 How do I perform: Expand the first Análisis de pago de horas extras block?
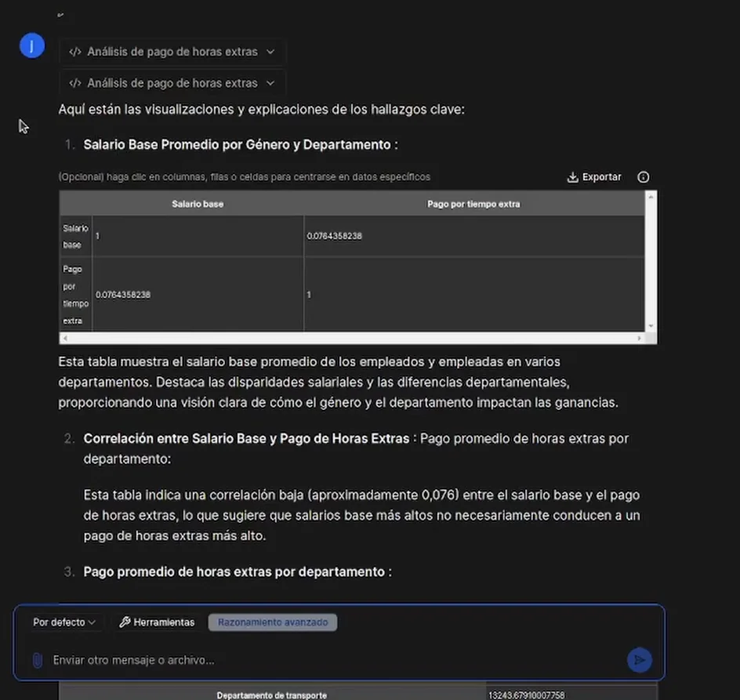(x=172, y=52)
